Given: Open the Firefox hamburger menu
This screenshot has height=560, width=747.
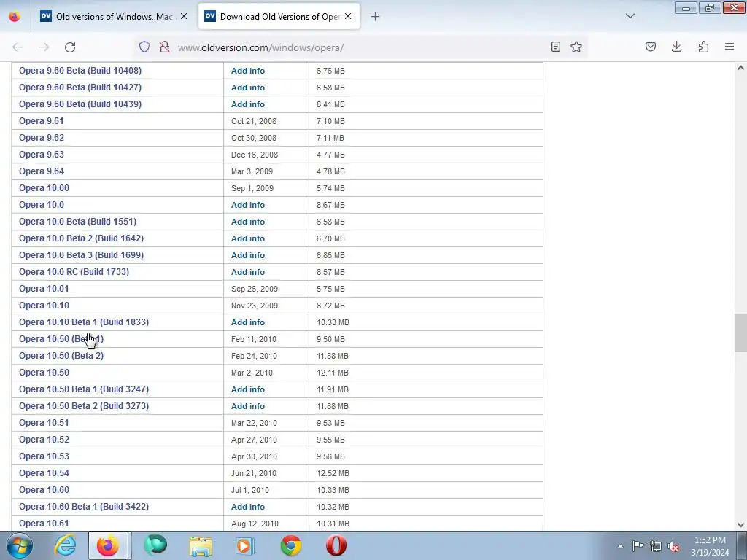Looking at the screenshot, I should (729, 47).
